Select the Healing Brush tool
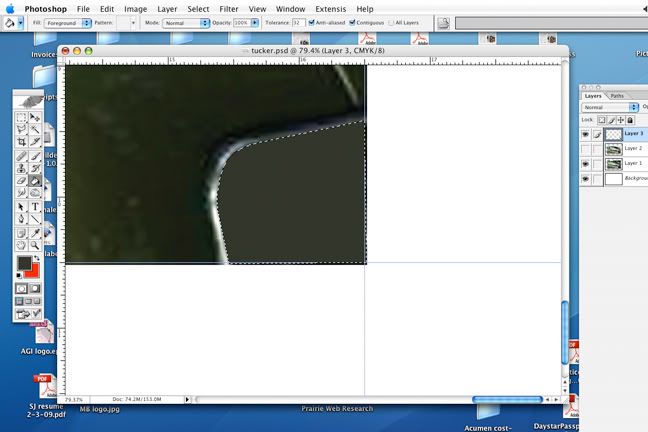648x432 pixels. coord(21,156)
